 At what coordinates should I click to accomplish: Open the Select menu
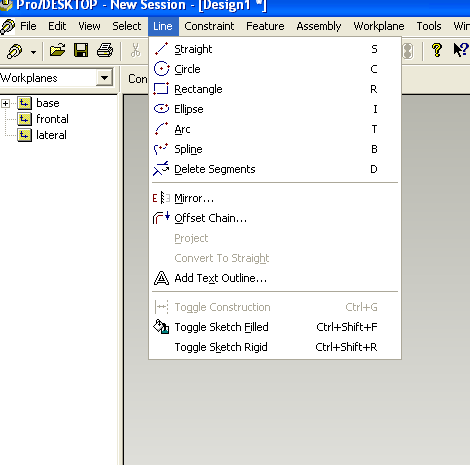click(126, 26)
